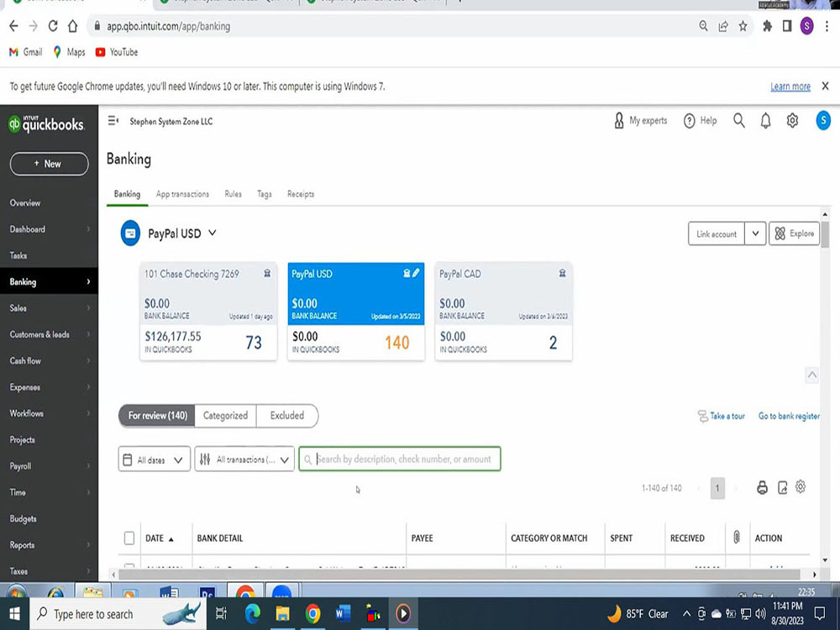Open the notifications bell icon
The height and width of the screenshot is (630, 840).
(x=765, y=120)
